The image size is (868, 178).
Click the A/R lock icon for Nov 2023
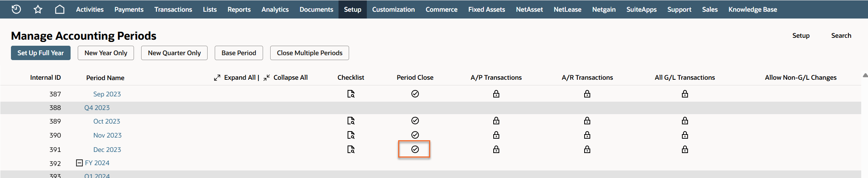click(587, 135)
